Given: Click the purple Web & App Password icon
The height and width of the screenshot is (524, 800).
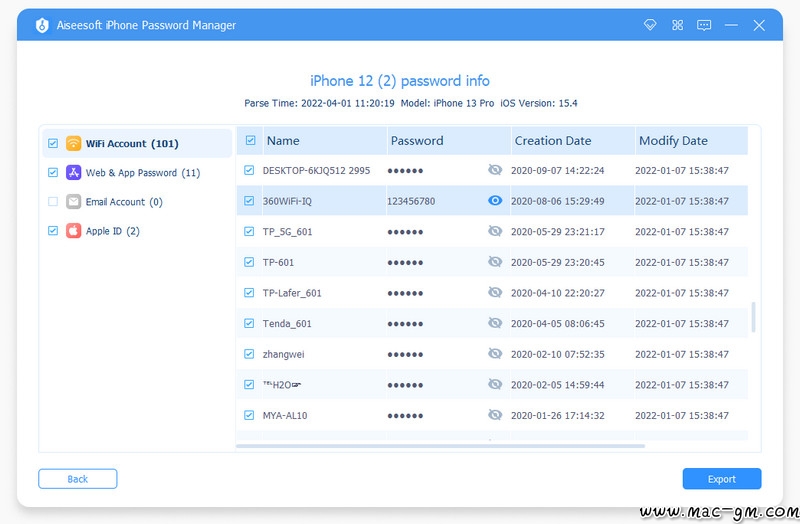Looking at the screenshot, I should (73, 173).
